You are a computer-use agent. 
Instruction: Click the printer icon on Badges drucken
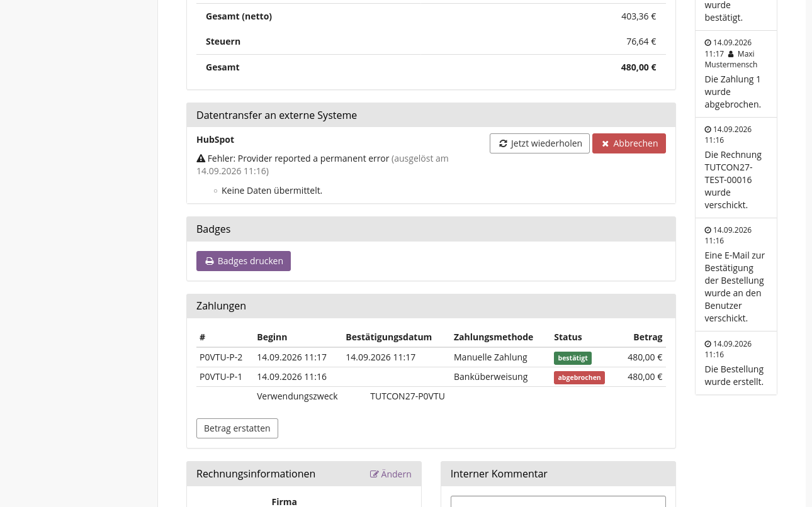click(210, 261)
